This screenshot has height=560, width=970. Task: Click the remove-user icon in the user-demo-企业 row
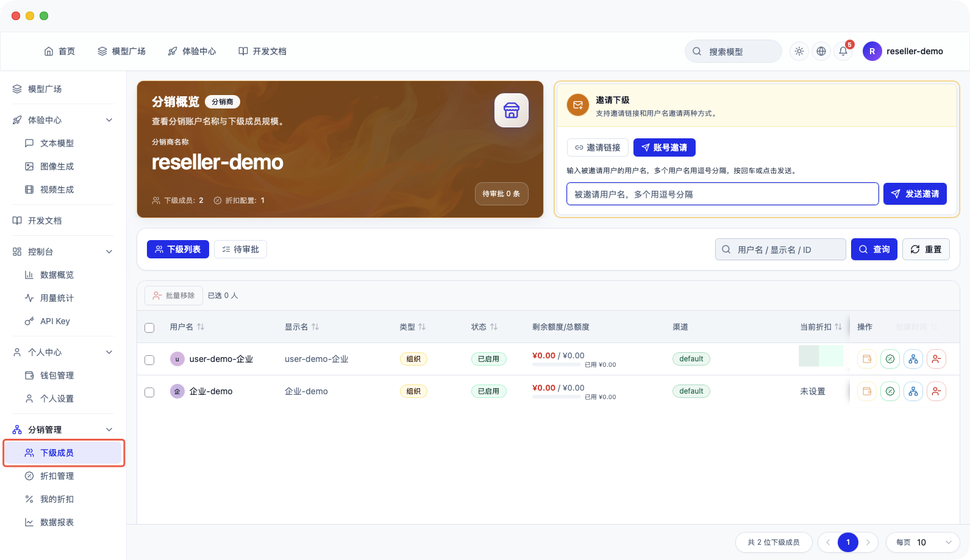tap(936, 359)
